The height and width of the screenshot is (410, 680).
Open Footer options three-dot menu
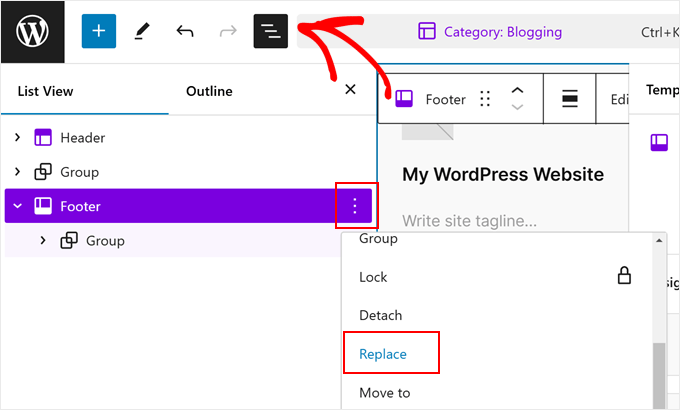355,206
